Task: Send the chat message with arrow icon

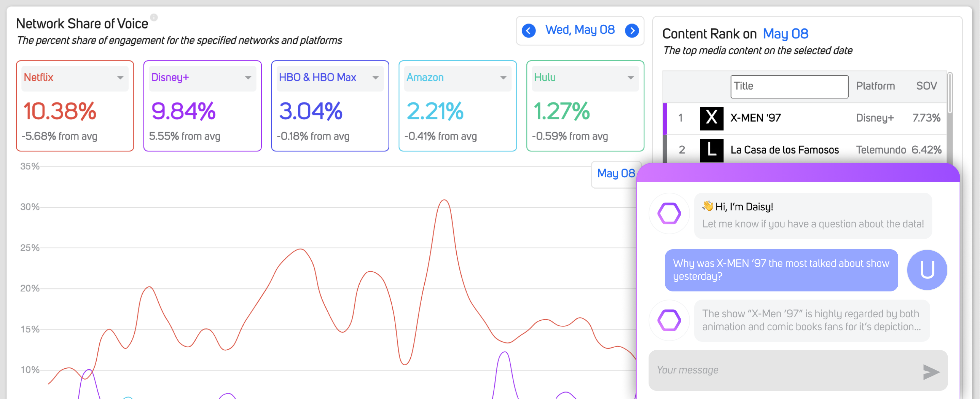Action: (x=931, y=371)
